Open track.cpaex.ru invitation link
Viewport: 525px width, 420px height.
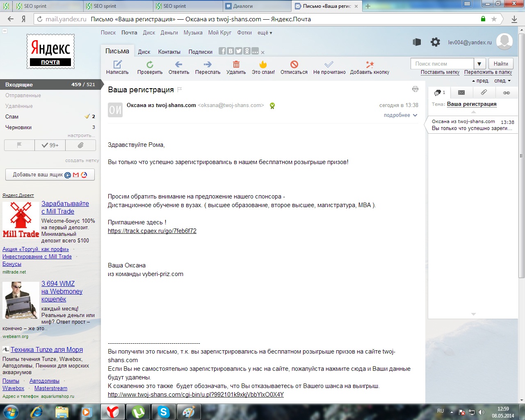[152, 231]
